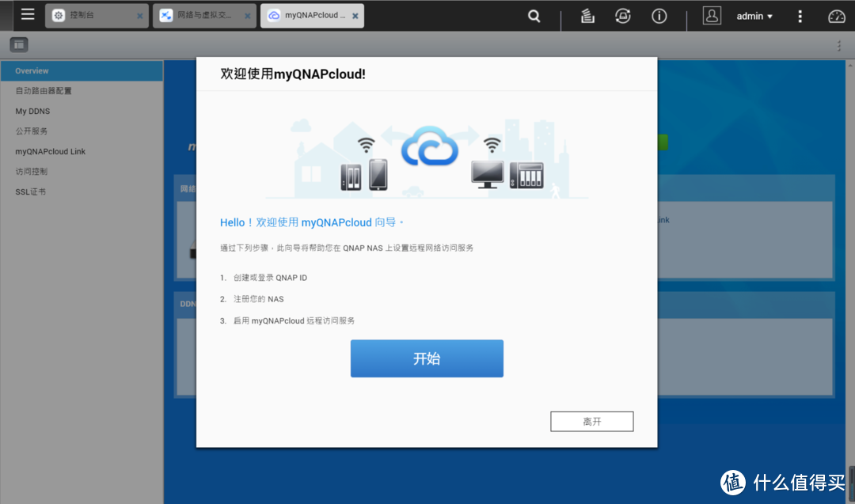Click step 启用 myQNAPcloud 远程访问服务 text

(294, 321)
